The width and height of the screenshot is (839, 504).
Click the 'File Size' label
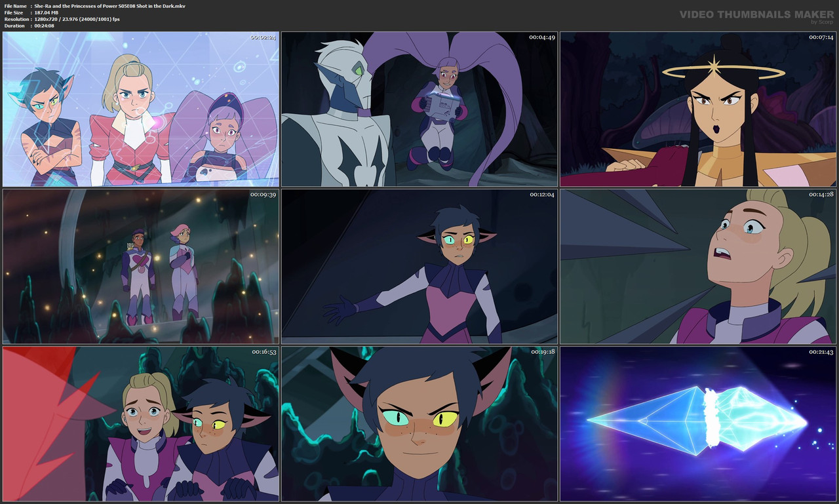tap(14, 12)
